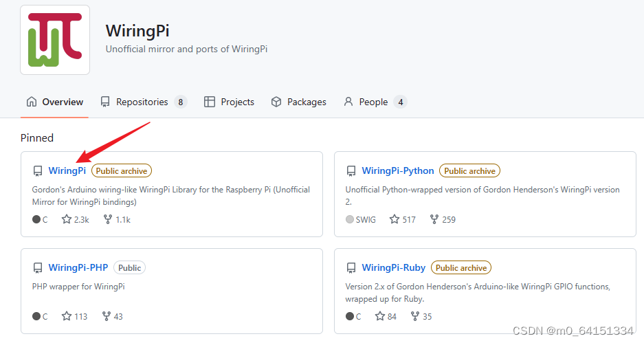Image resolution: width=644 pixels, height=343 pixels.
Task: Switch to the Repositories tab
Action: click(x=142, y=102)
